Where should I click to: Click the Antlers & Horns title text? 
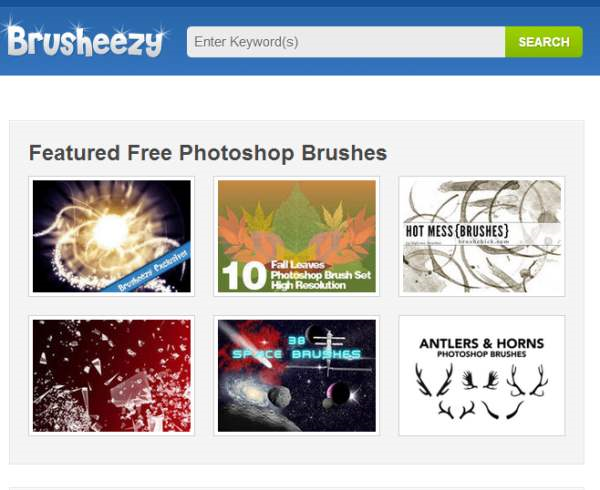pyautogui.click(x=481, y=343)
